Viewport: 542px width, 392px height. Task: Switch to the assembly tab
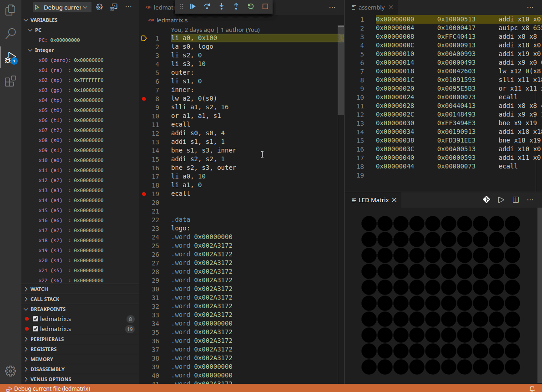pyautogui.click(x=372, y=7)
